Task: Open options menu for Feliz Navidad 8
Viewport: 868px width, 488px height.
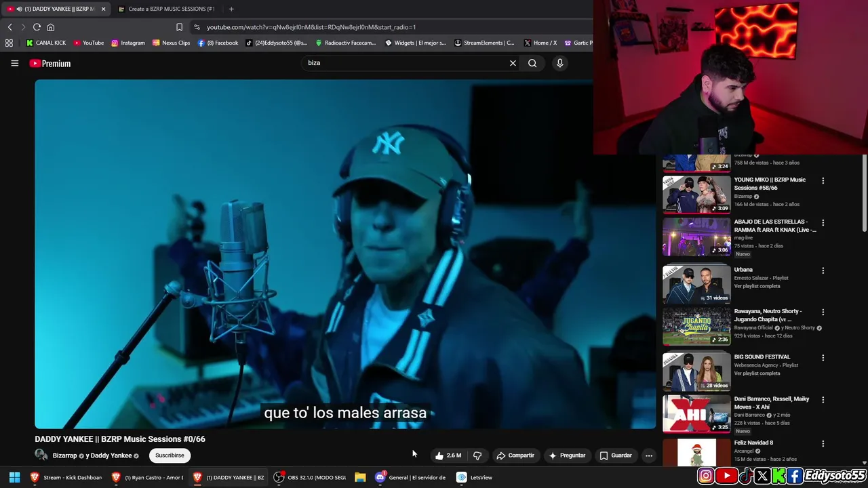Action: click(x=823, y=444)
